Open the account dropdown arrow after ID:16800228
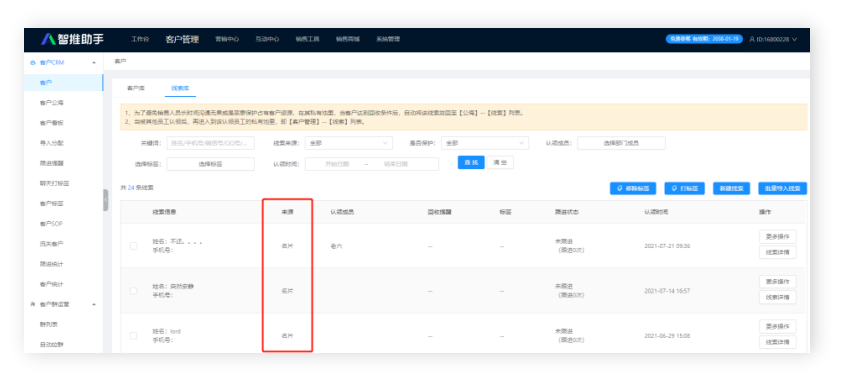 794,39
